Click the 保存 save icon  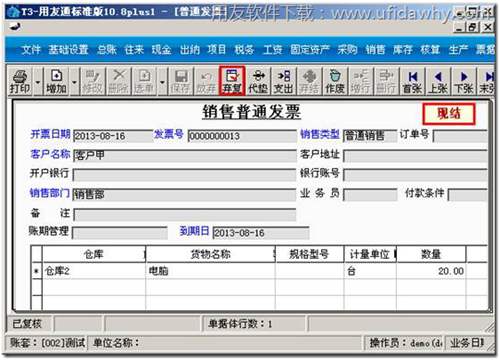pyautogui.click(x=181, y=81)
